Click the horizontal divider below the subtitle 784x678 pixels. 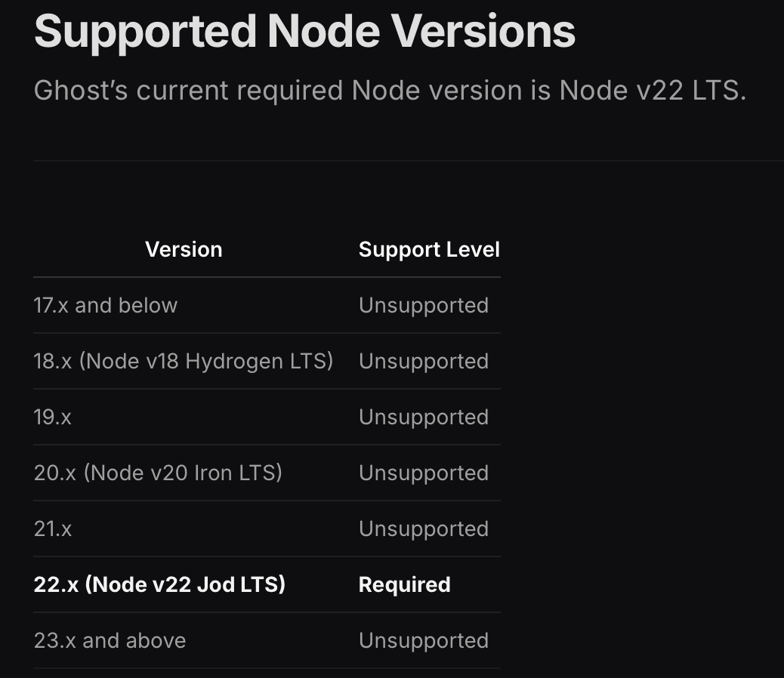408,161
